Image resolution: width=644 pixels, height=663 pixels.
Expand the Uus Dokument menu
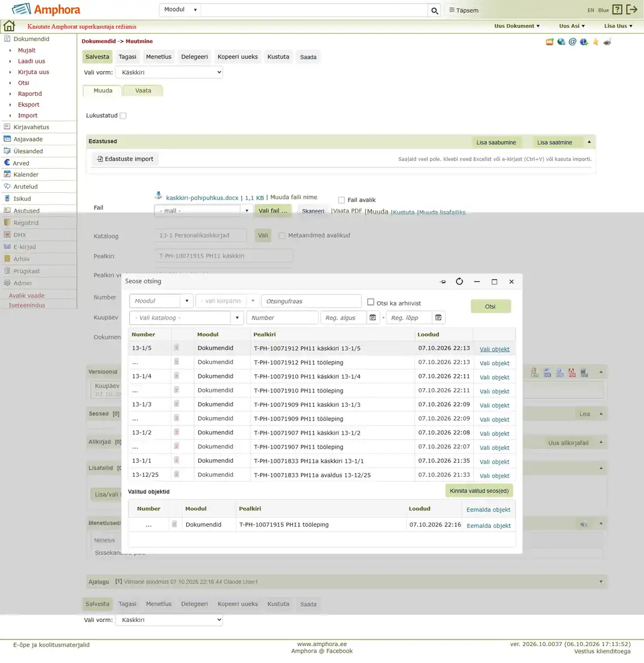coord(517,26)
